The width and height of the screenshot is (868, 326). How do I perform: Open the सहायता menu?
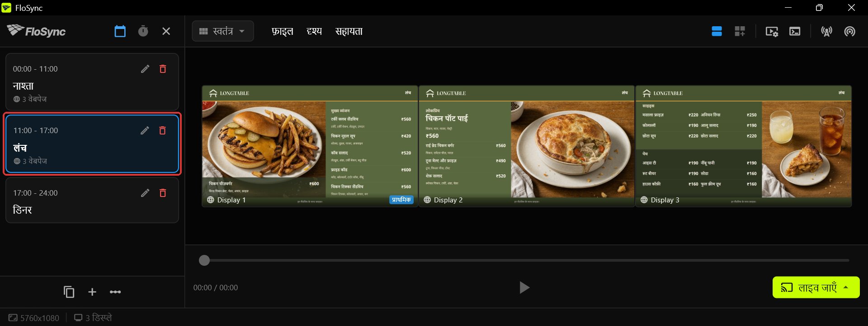349,31
